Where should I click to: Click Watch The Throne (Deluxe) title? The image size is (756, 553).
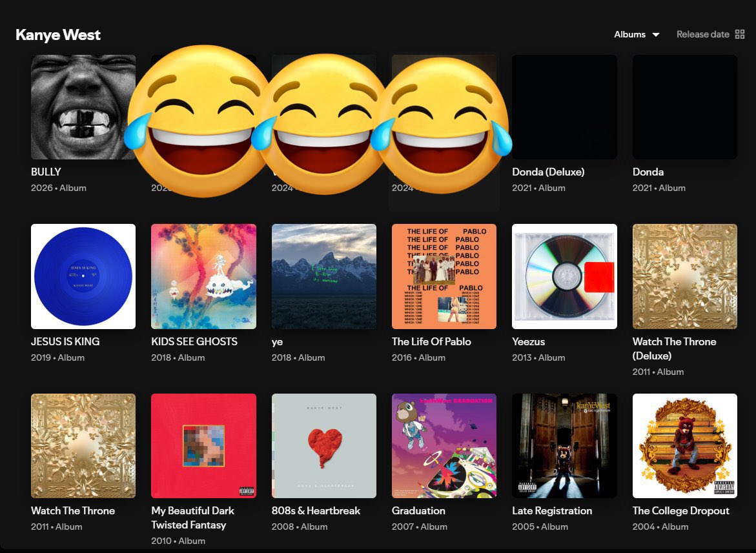pyautogui.click(x=675, y=348)
